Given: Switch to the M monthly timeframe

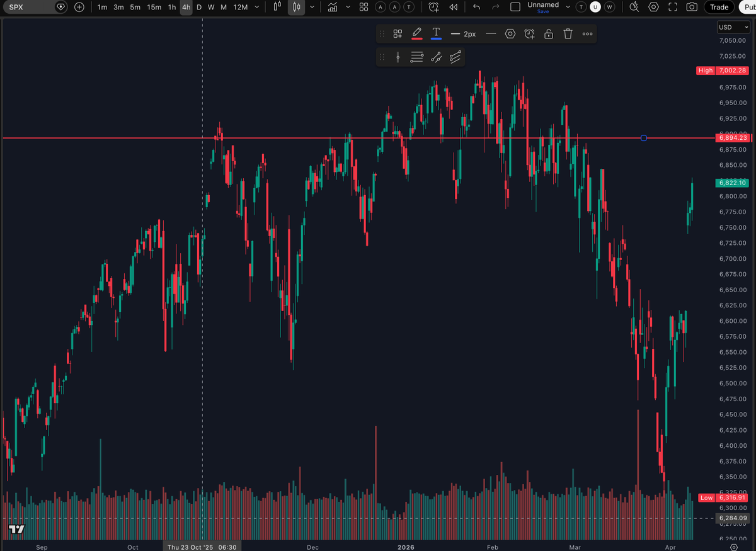Looking at the screenshot, I should coord(224,7).
